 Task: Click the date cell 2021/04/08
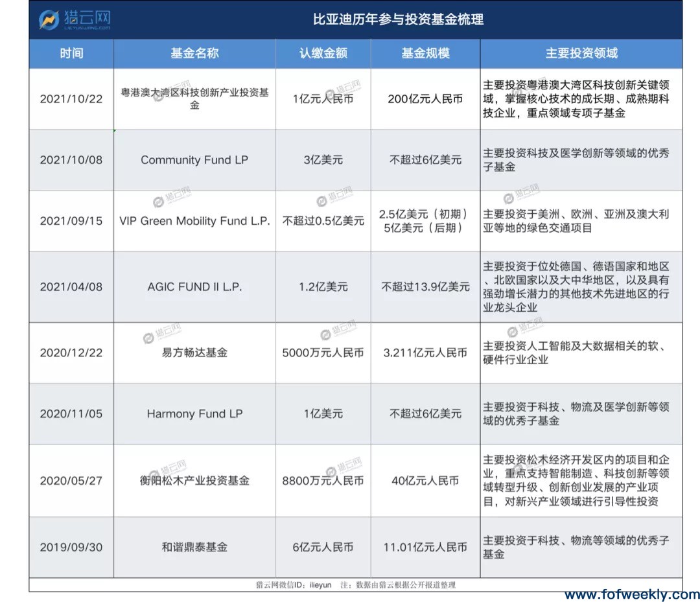(x=71, y=287)
